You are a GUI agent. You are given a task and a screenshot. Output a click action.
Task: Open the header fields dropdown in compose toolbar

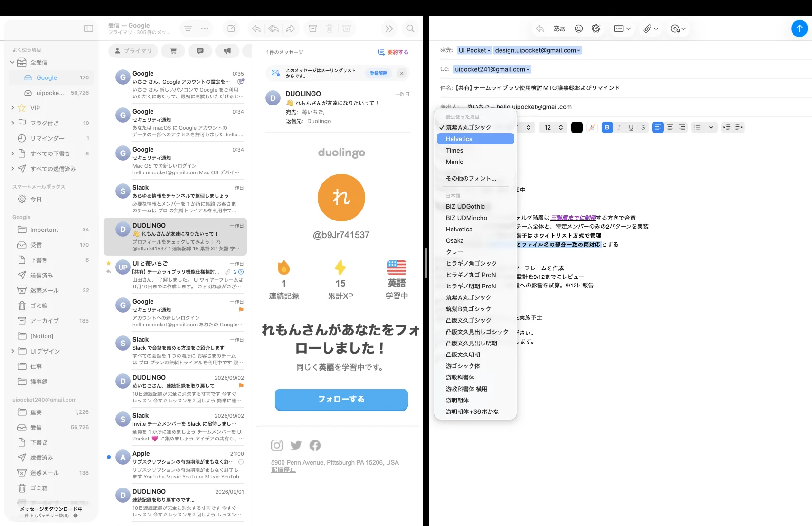[x=622, y=29]
